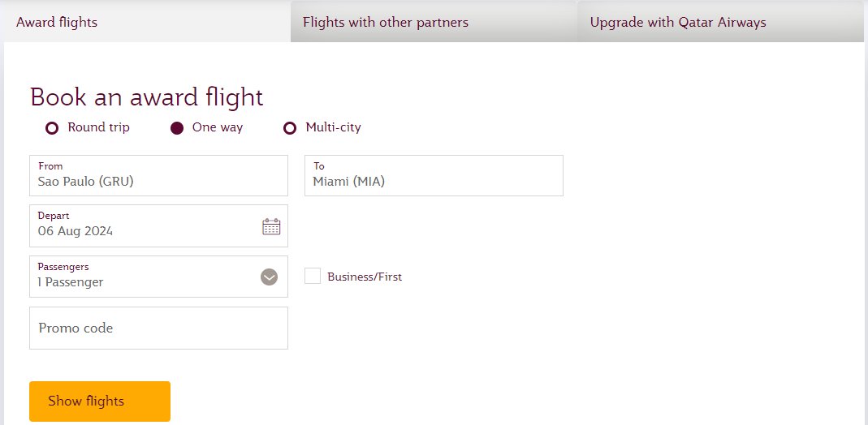Select the Round trip radio button
This screenshot has height=425, width=868.
coord(52,129)
